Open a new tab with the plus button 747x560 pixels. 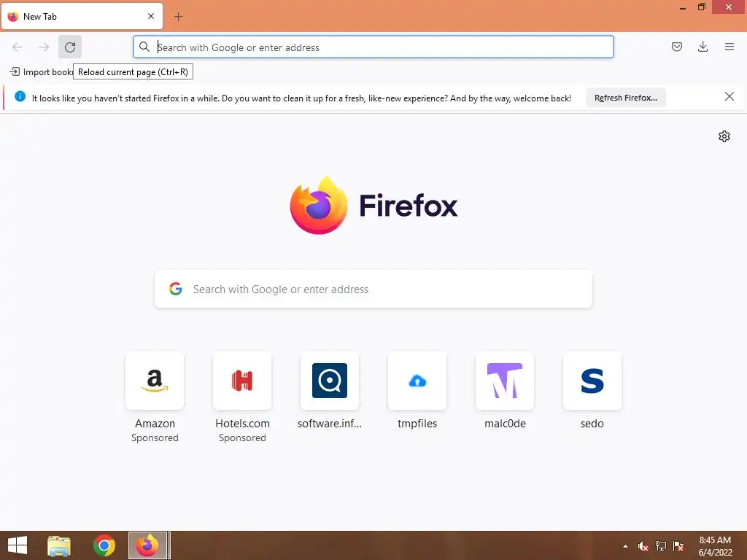[x=178, y=17]
